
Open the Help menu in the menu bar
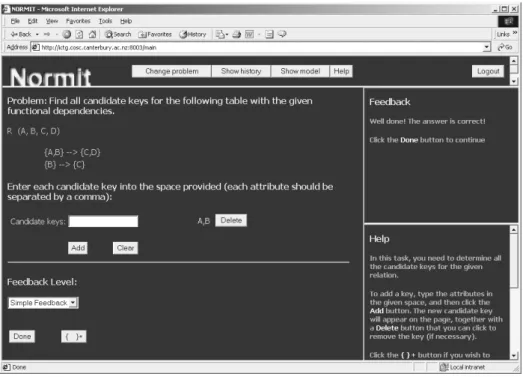click(126, 21)
